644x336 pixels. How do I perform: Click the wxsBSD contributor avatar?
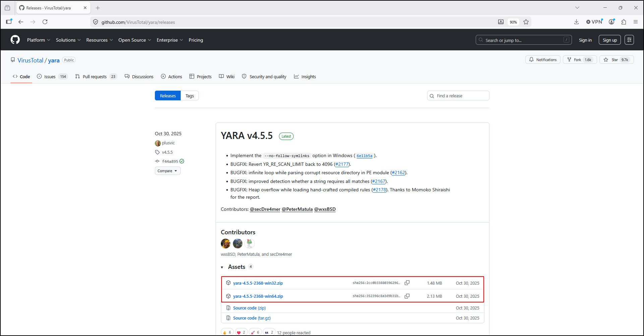click(x=226, y=243)
